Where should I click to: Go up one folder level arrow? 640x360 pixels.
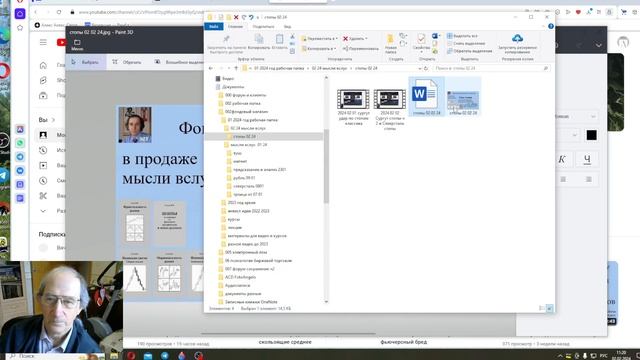(236, 68)
